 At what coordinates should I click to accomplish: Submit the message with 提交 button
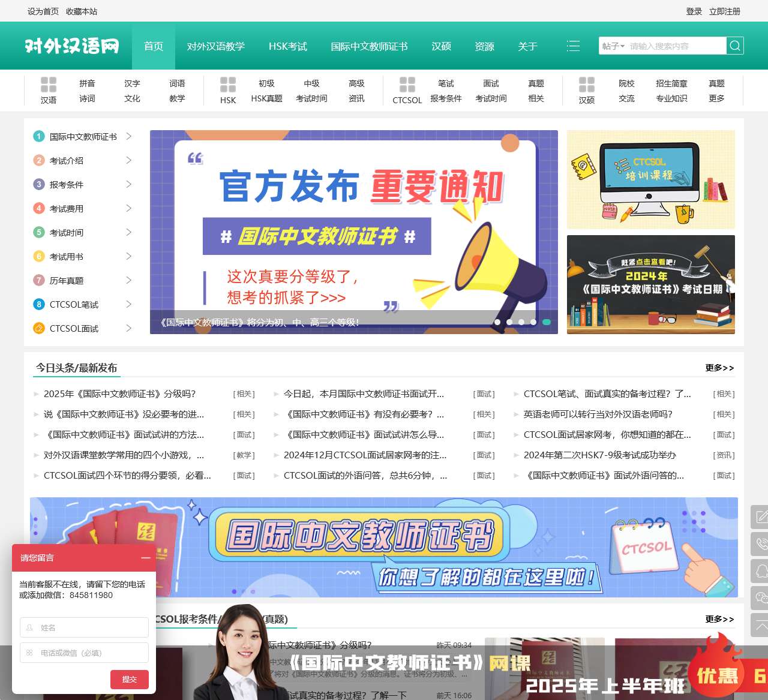130,680
